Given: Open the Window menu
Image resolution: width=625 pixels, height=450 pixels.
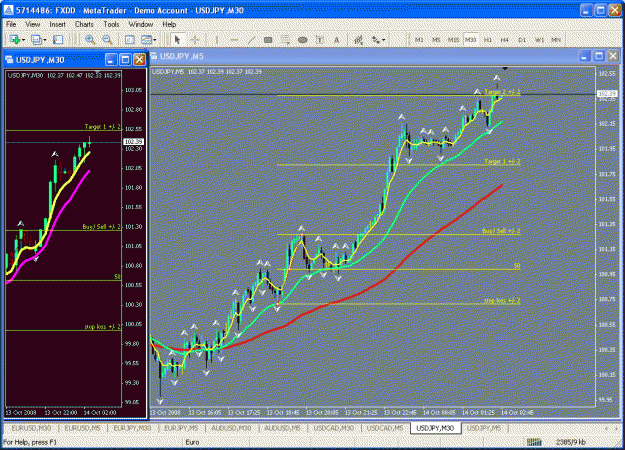Looking at the screenshot, I should (140, 25).
